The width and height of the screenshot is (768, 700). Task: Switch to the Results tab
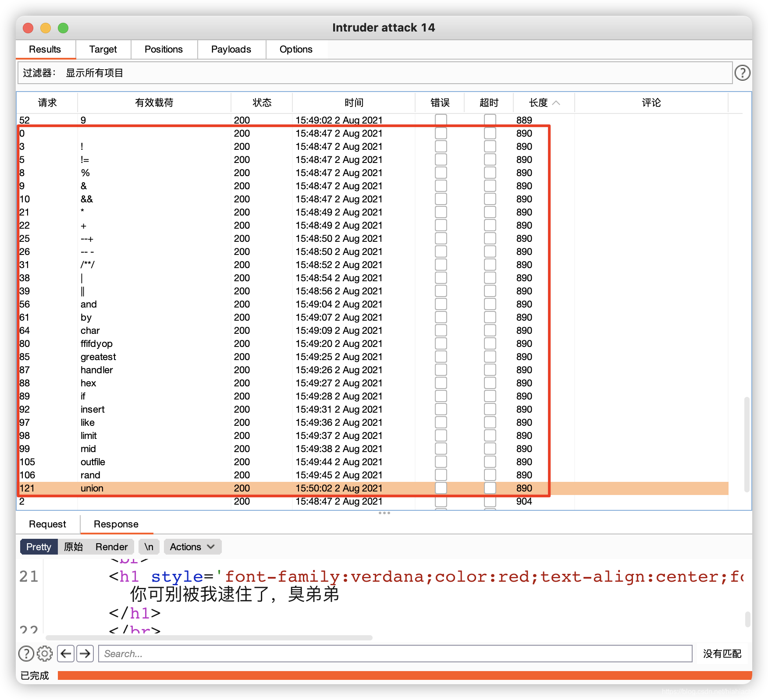pyautogui.click(x=45, y=49)
